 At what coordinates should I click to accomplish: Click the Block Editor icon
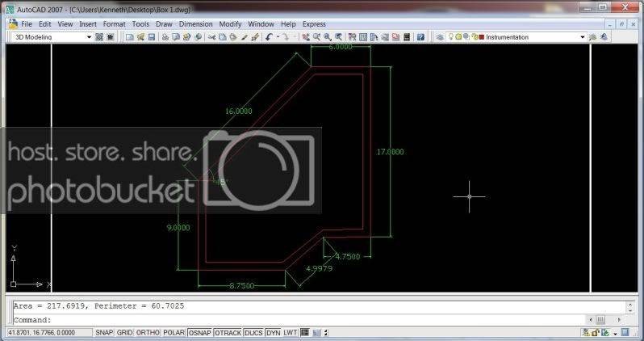pos(255,37)
